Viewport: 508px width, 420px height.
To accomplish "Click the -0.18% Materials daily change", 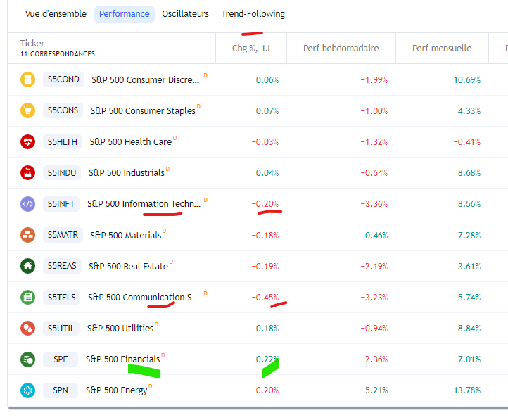I will point(265,236).
